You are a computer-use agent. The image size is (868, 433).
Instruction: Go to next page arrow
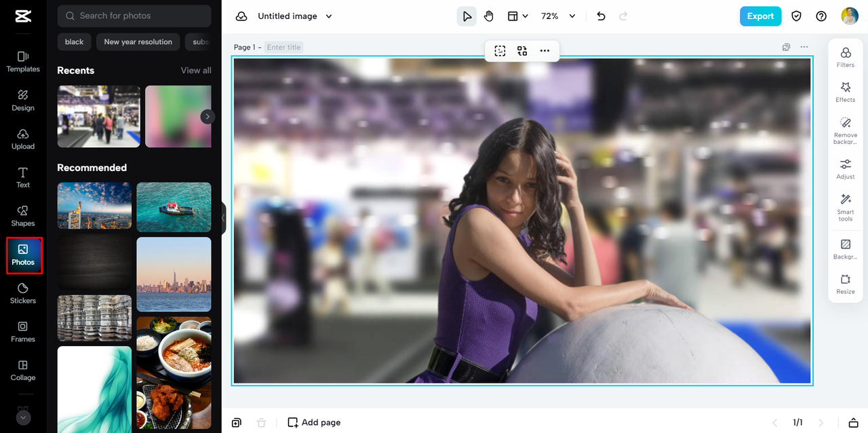click(x=821, y=422)
